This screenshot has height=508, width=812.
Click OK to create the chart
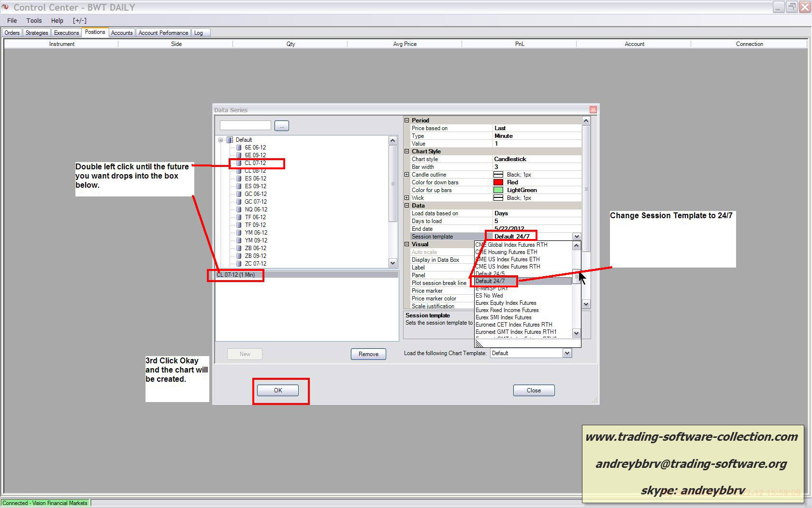(278, 390)
